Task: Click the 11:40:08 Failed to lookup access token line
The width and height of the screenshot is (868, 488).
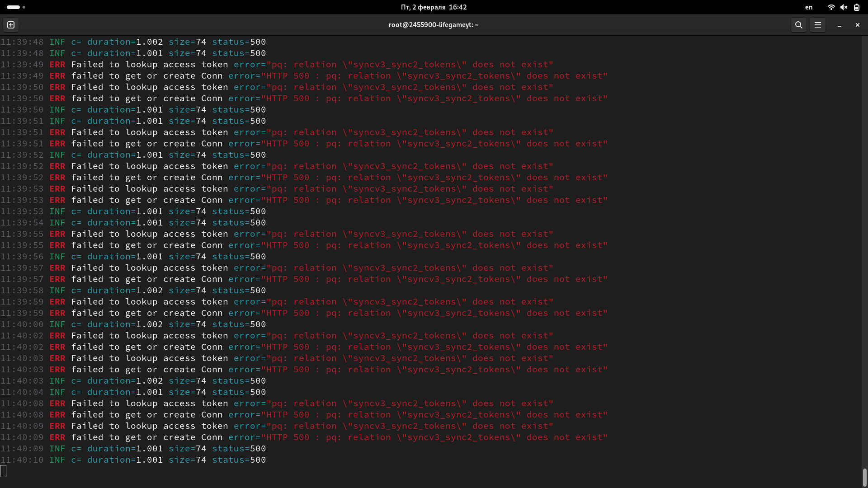Action: pyautogui.click(x=277, y=404)
